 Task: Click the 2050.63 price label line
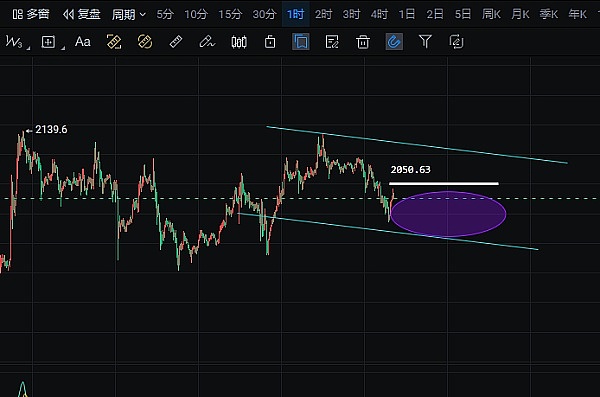(x=444, y=183)
